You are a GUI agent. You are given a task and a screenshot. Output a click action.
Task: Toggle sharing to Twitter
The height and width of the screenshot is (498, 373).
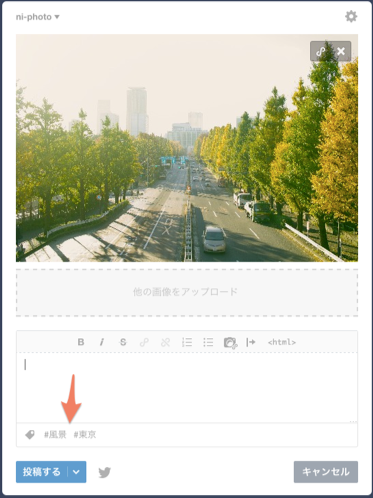(x=105, y=472)
